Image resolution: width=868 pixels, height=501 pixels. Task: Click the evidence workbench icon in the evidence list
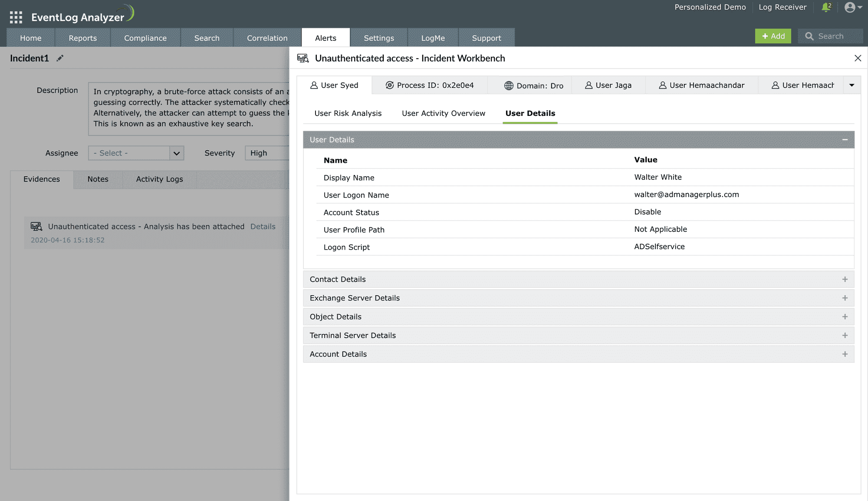[36, 226]
